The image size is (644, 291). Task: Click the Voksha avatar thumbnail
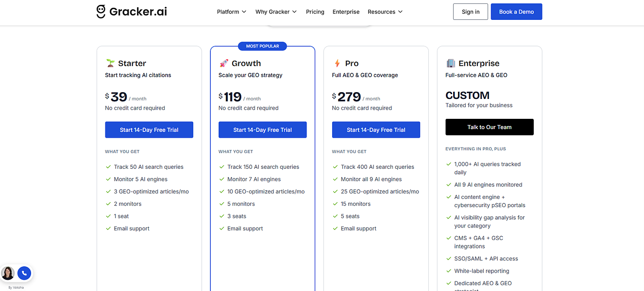pyautogui.click(x=8, y=273)
